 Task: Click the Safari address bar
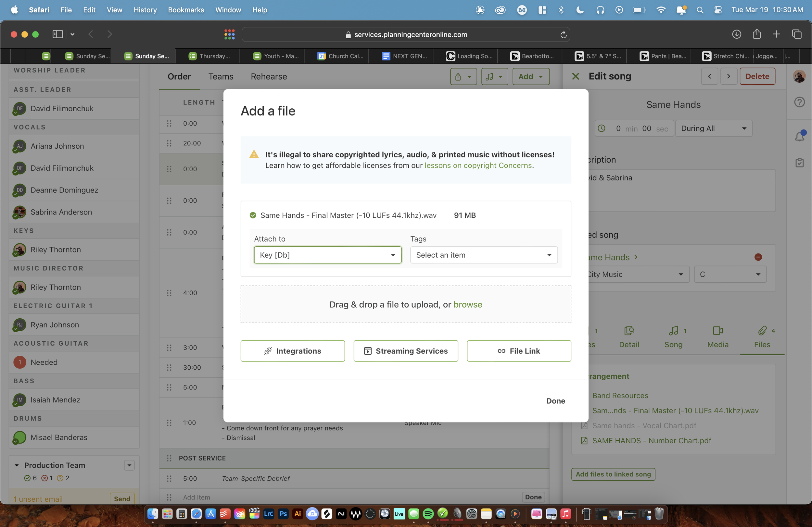tap(405, 34)
